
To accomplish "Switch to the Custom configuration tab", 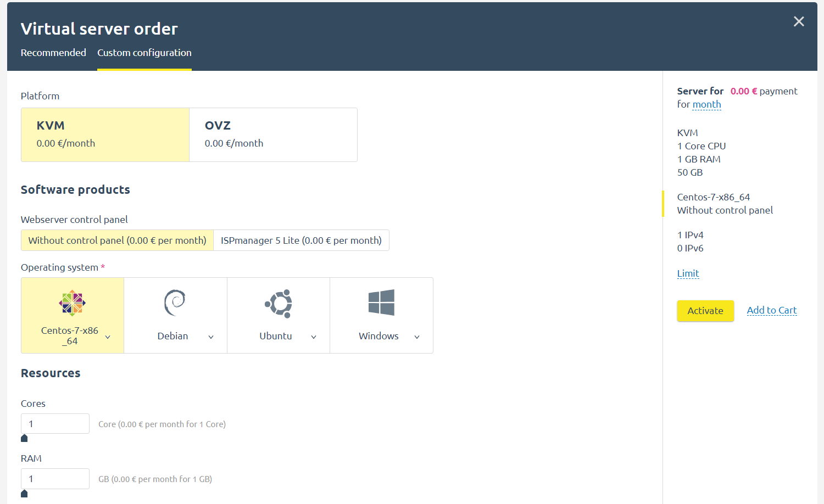I will coord(144,53).
